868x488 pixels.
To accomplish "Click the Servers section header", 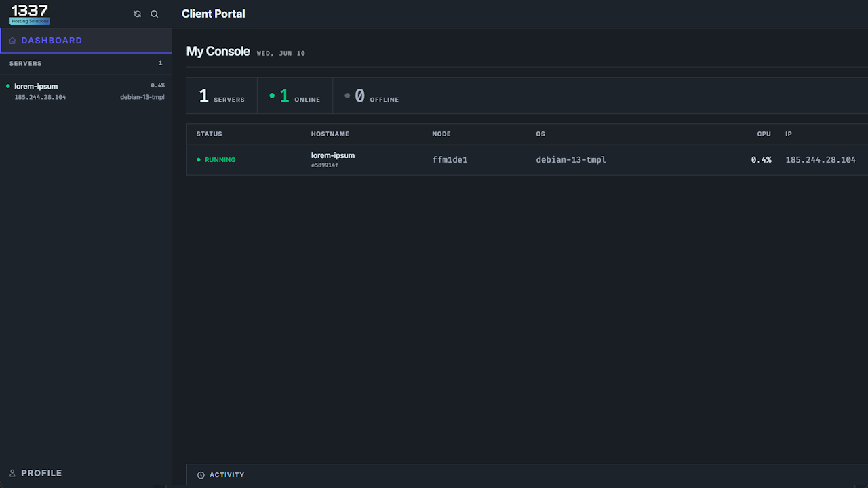I will point(86,63).
